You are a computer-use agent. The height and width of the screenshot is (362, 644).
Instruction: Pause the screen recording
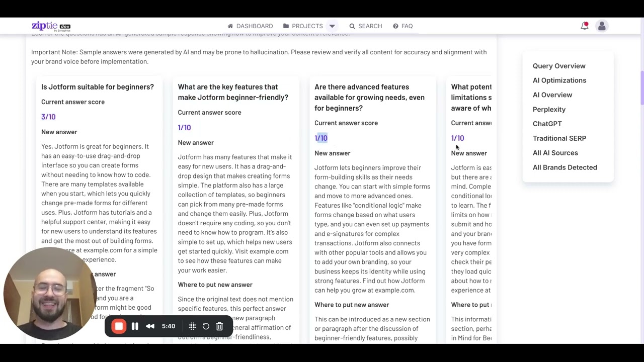(x=135, y=326)
